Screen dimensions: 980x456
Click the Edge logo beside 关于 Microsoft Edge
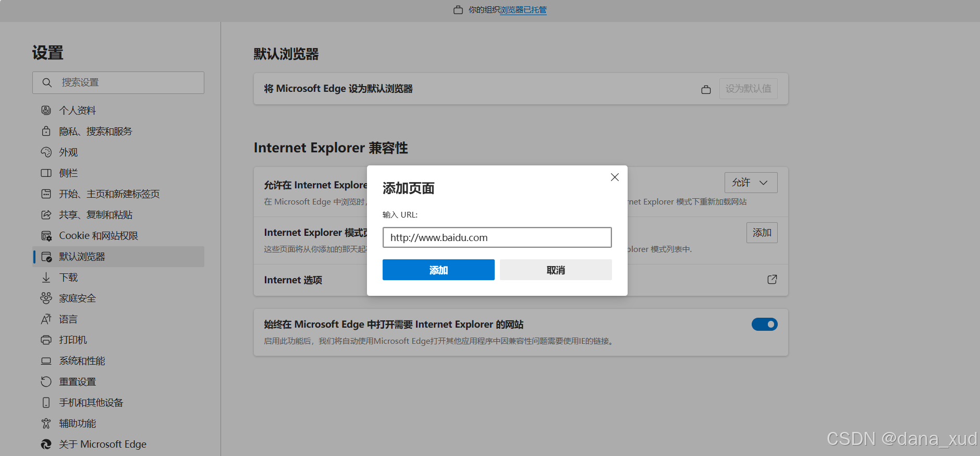pyautogui.click(x=46, y=444)
